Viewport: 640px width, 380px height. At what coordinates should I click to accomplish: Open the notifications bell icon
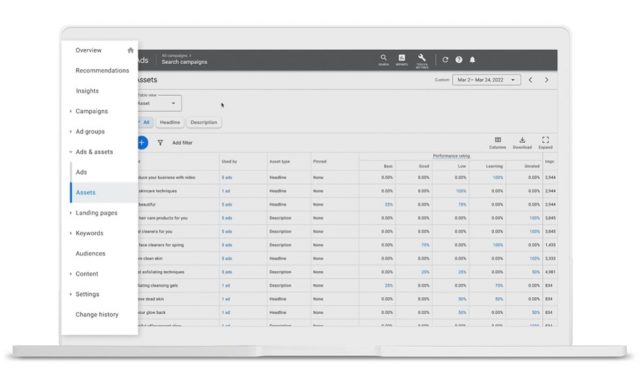coord(472,60)
